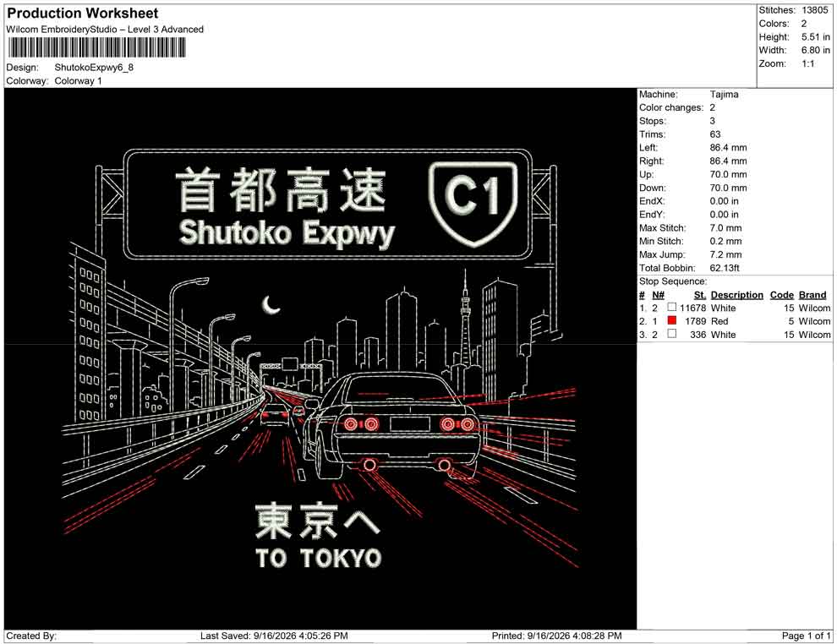Click the white swatch in stop row 3
Screen dimensions: 837x644
(672, 334)
